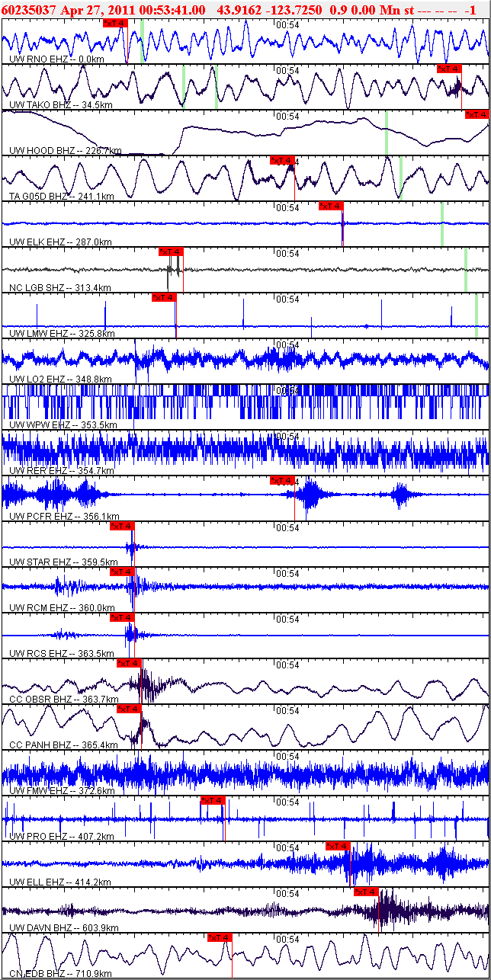Click the red pick flag on PANH trace
Image resolution: width=491 pixels, height=980 pixels.
129,709
